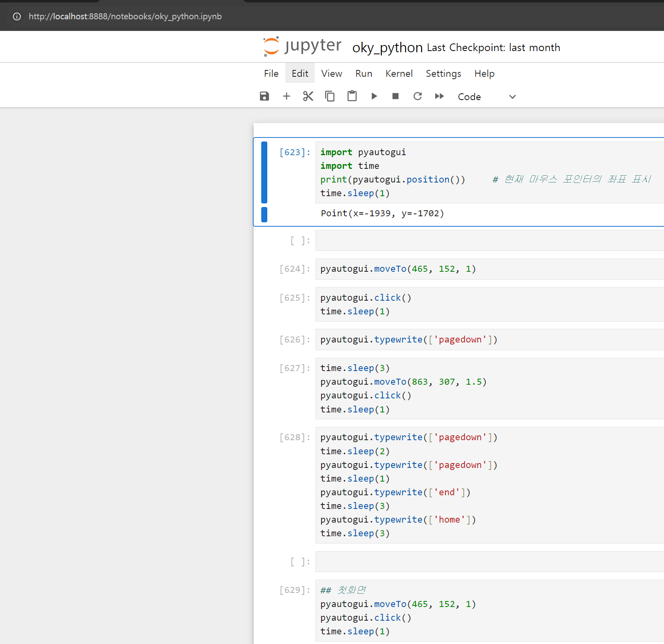Click the comment line in cell 629

pyautogui.click(x=343, y=590)
